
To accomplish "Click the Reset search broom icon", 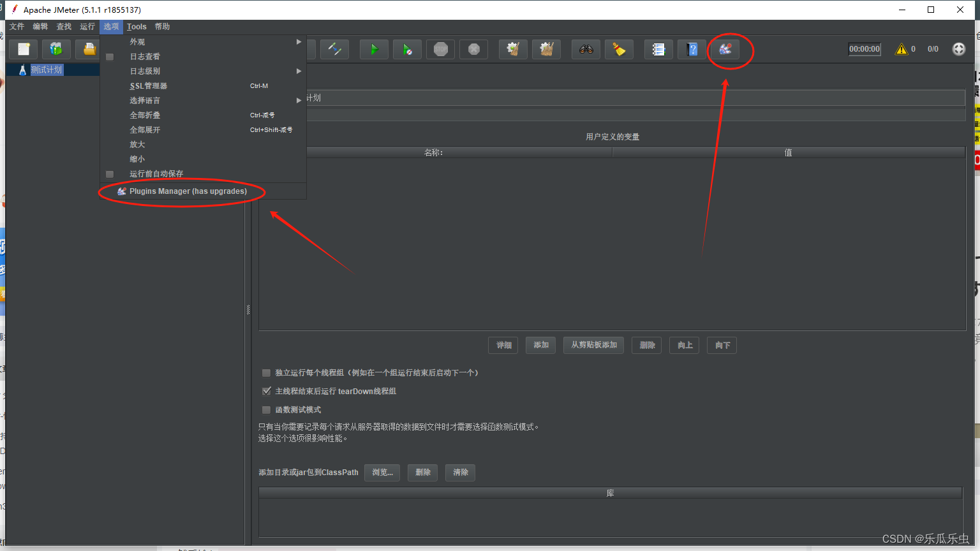I will click(x=619, y=49).
